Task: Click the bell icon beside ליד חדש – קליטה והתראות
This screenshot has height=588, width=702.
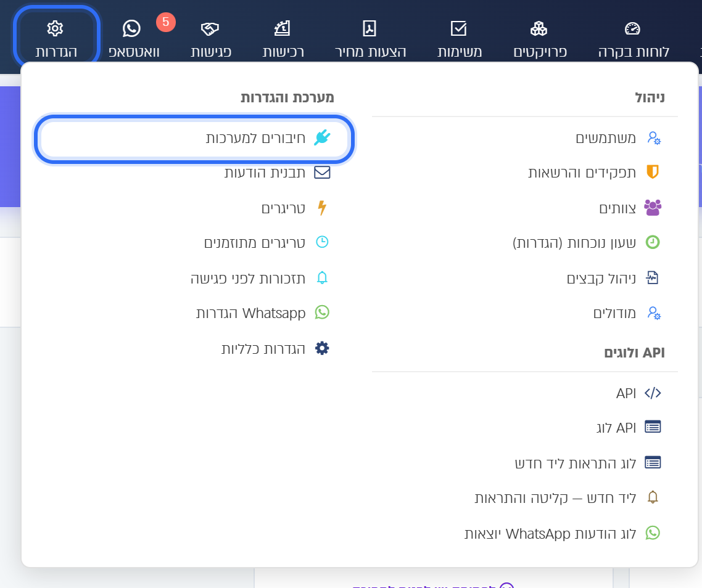Action: click(653, 497)
